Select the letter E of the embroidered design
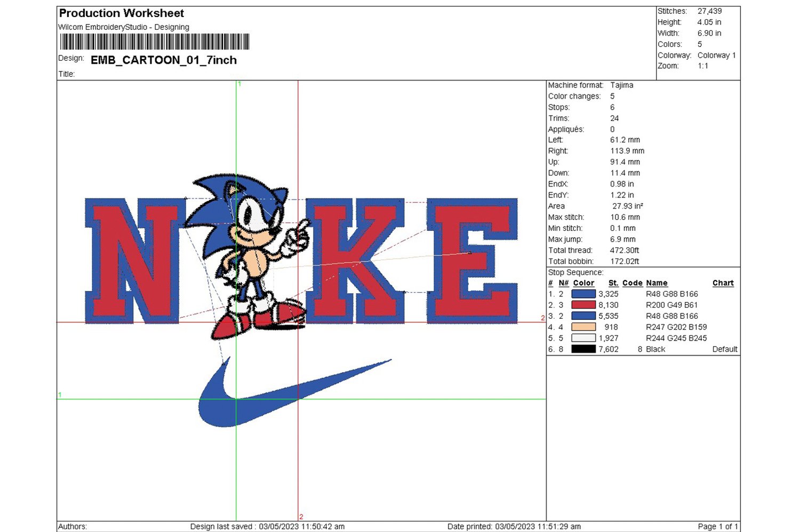 tap(472, 261)
